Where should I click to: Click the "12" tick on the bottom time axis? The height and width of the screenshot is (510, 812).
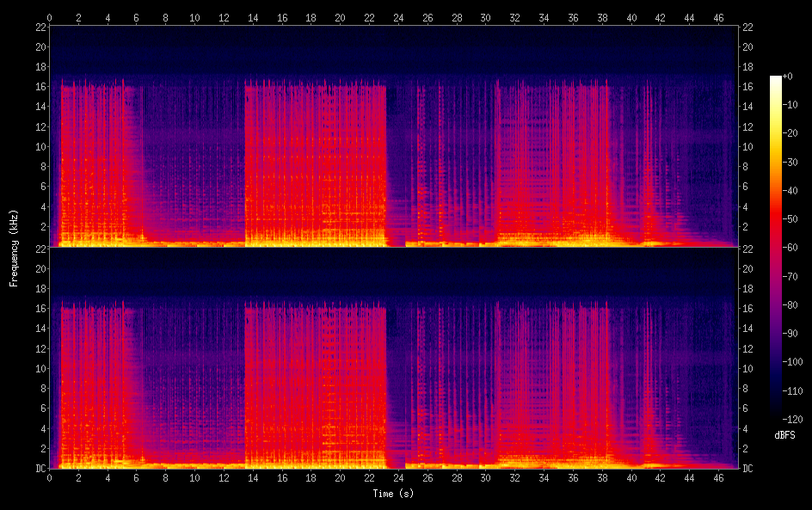pos(224,478)
